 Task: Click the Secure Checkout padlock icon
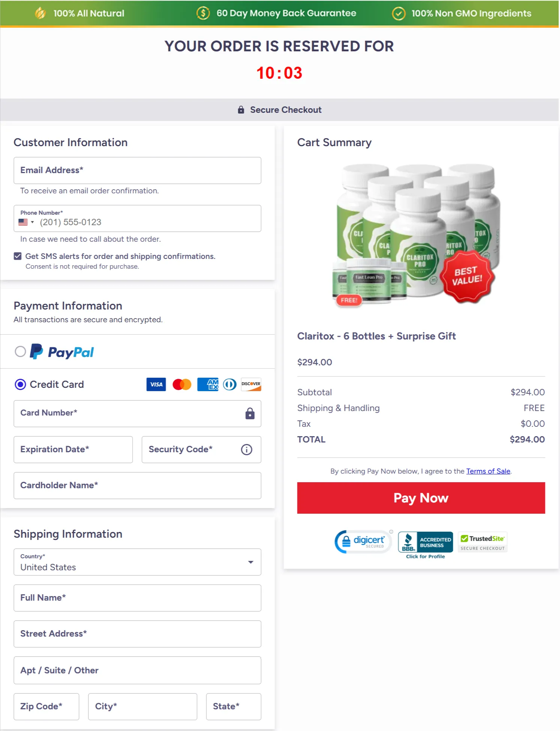pos(240,109)
